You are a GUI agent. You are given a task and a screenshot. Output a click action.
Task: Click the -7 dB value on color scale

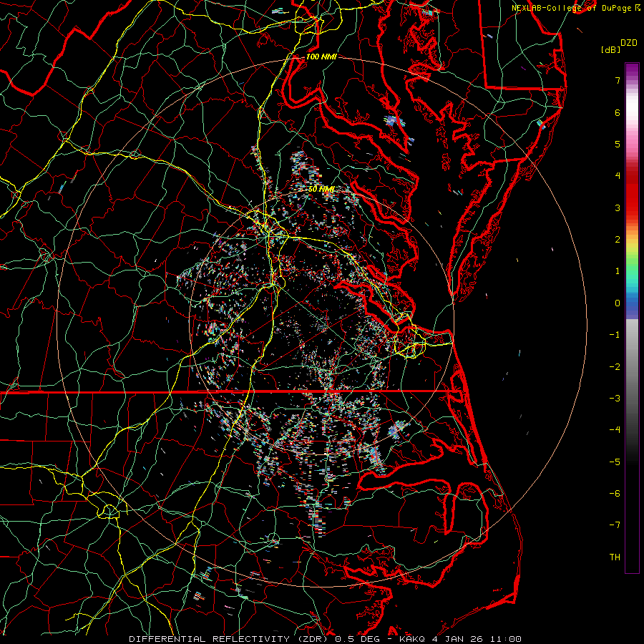point(615,525)
